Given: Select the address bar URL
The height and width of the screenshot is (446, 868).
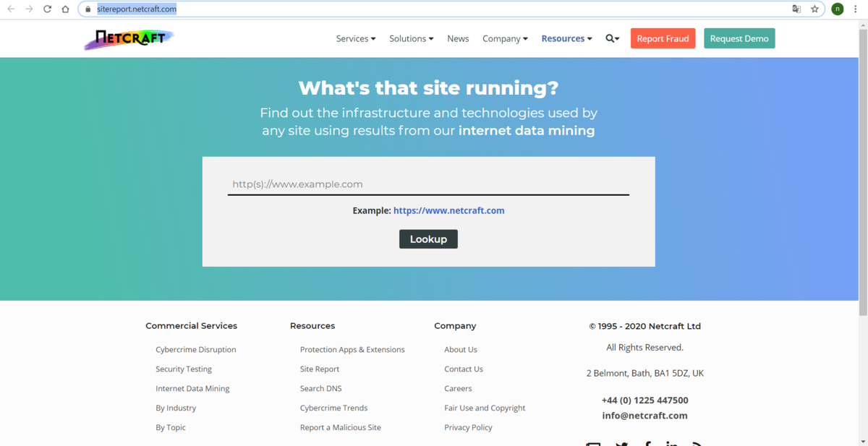Looking at the screenshot, I should [137, 9].
